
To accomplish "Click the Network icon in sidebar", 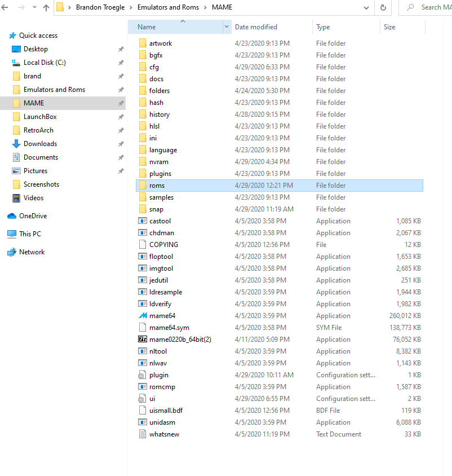I will [x=12, y=252].
